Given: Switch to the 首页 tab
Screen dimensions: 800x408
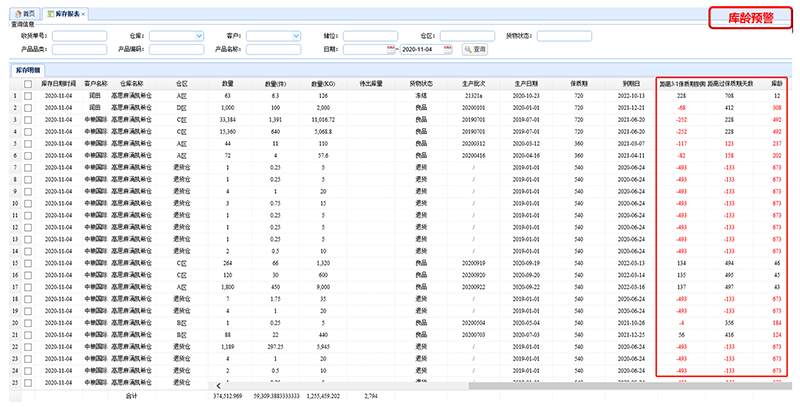Looking at the screenshot, I should click(25, 14).
